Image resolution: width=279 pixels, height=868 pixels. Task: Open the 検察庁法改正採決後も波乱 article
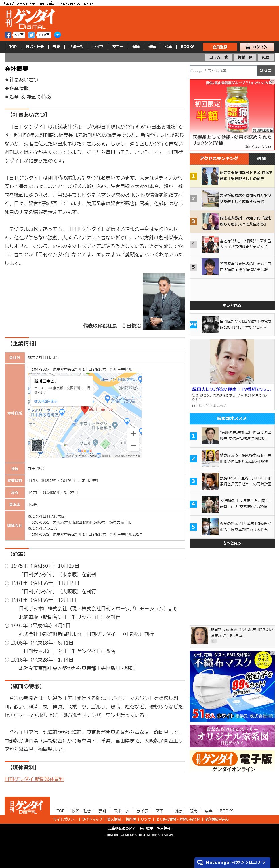tap(232, 458)
